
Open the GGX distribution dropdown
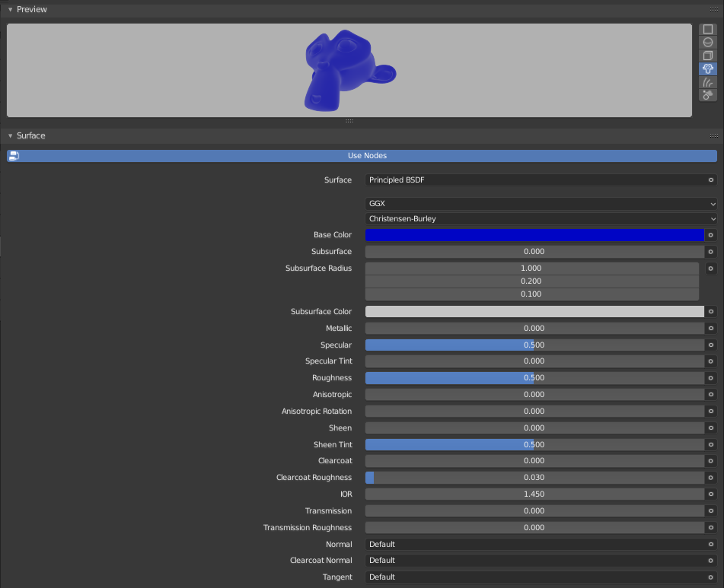pyautogui.click(x=541, y=203)
